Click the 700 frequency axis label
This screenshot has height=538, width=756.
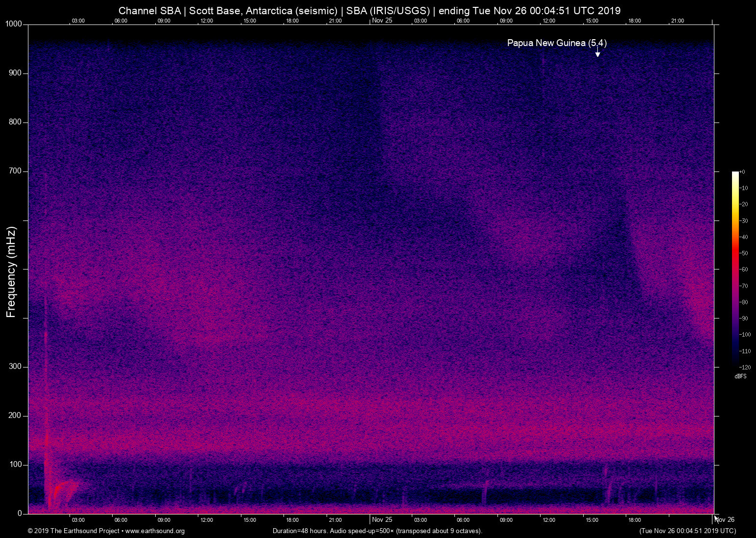point(16,171)
